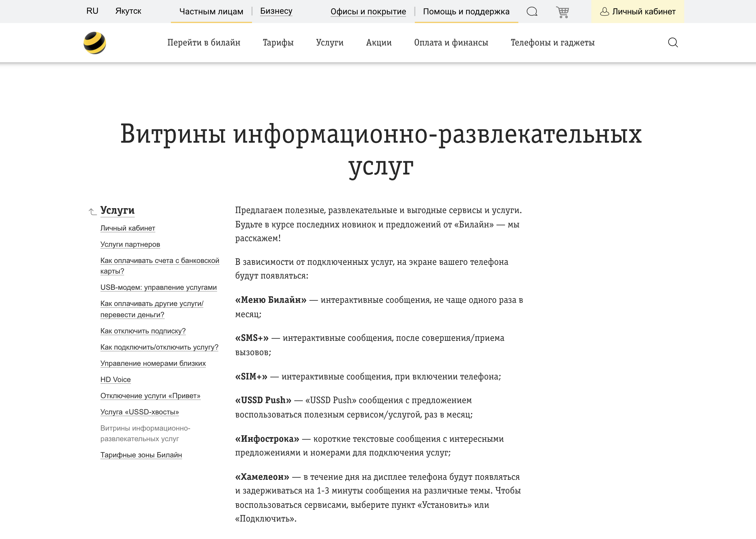Open the Акции menu
Image resolution: width=756 pixels, height=539 pixels.
378,42
